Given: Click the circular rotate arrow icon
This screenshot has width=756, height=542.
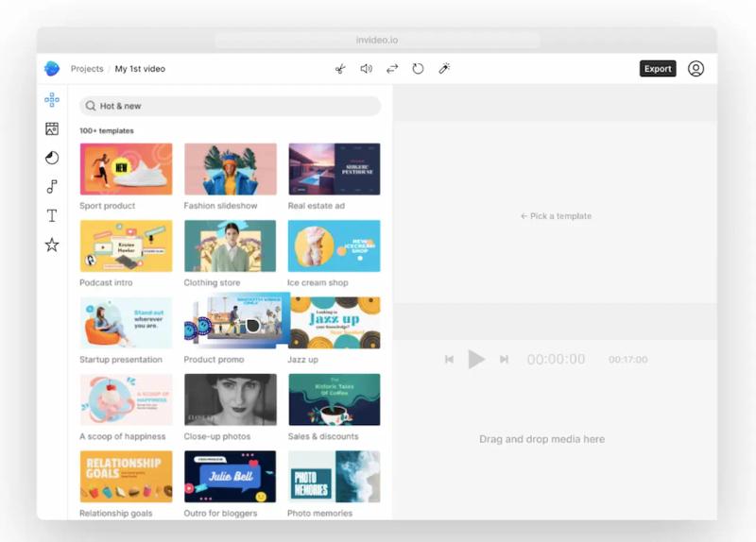Looking at the screenshot, I should point(418,69).
